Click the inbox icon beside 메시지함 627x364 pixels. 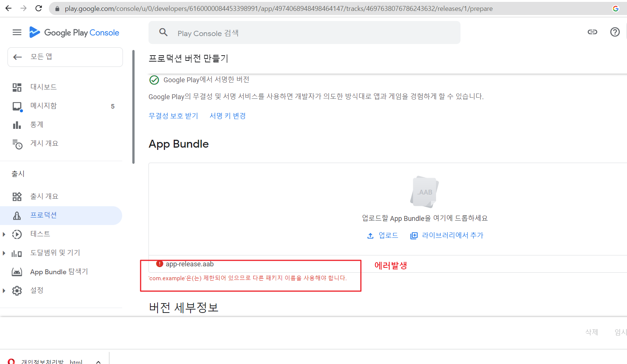coord(17,106)
